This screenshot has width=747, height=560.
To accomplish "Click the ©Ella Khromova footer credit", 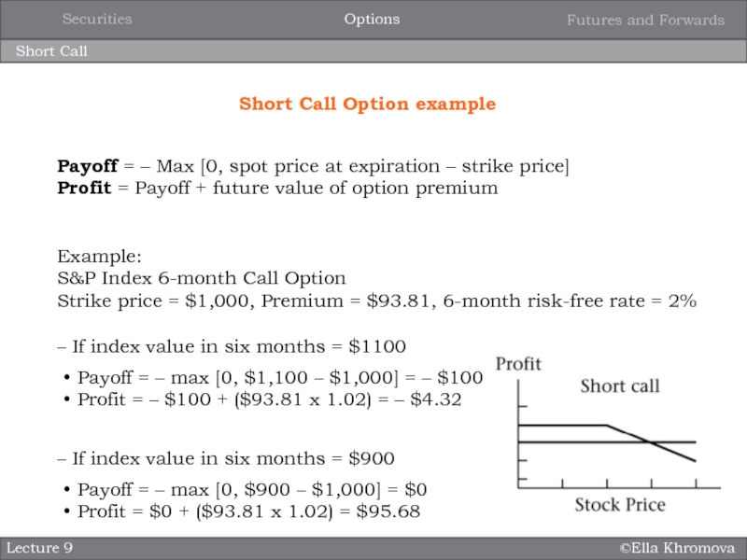I will [677, 547].
